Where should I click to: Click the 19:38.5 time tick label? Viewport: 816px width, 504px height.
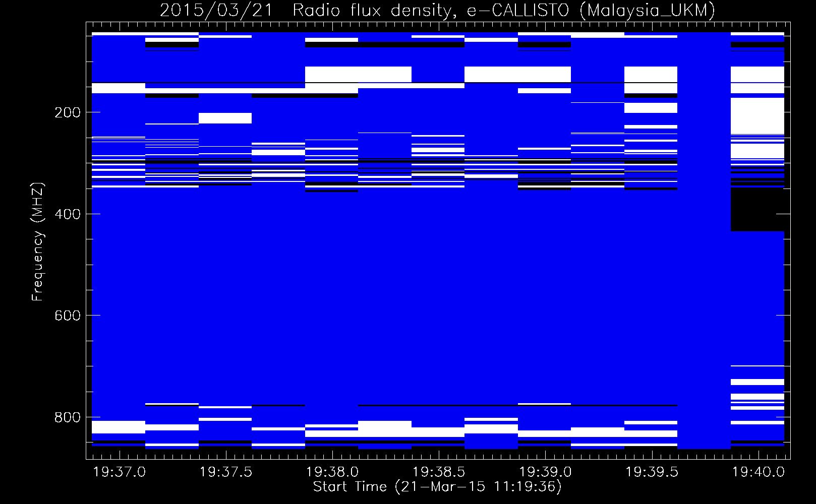[439, 472]
